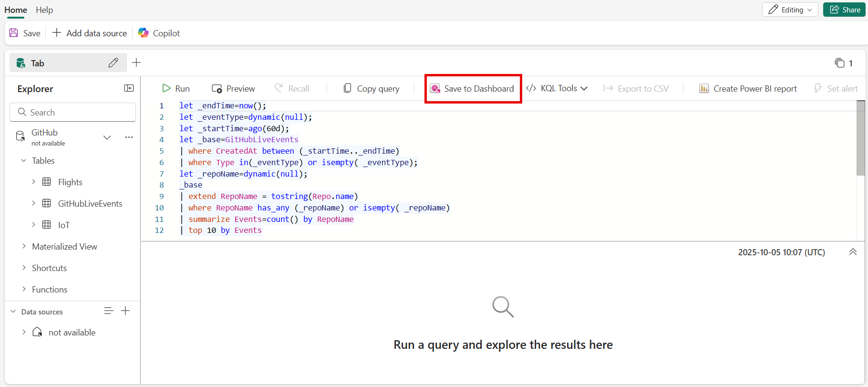Open the Help menu
The width and height of the screenshot is (868, 387).
(x=44, y=10)
